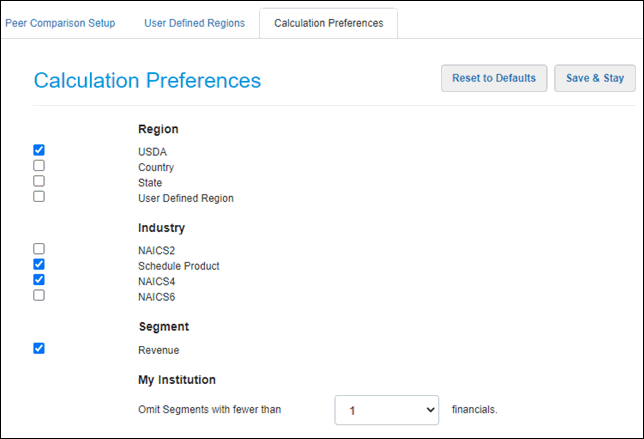Open the fewer-than financials count dropdown
The width and height of the screenshot is (644, 439).
(x=387, y=409)
